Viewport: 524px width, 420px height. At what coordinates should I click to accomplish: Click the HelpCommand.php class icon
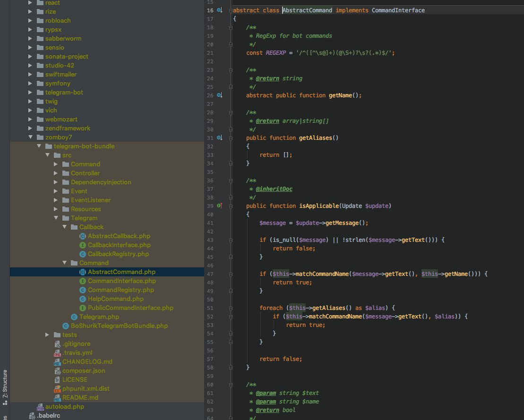(x=83, y=299)
